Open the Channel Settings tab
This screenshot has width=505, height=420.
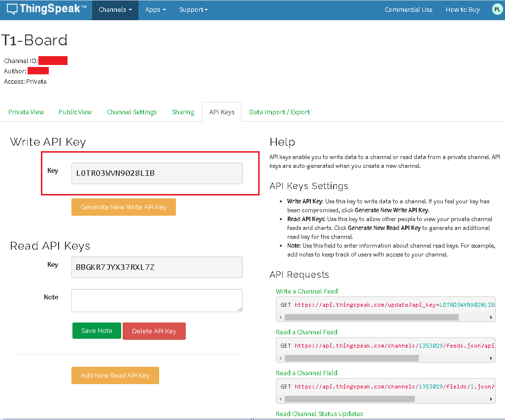pyautogui.click(x=132, y=112)
